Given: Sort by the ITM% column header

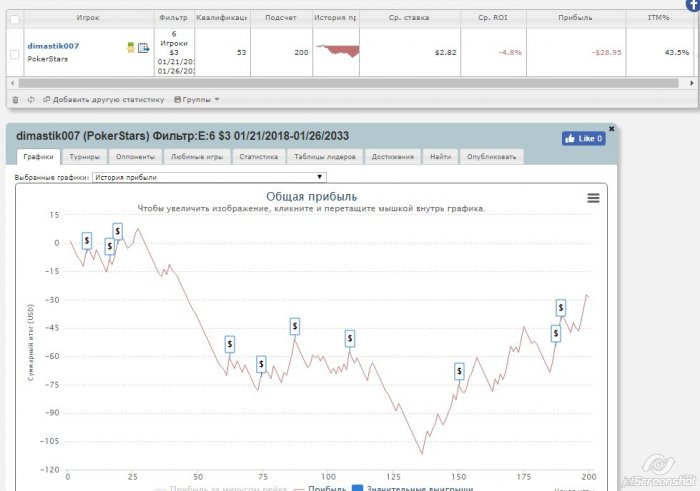Looking at the screenshot, I should click(x=659, y=18).
